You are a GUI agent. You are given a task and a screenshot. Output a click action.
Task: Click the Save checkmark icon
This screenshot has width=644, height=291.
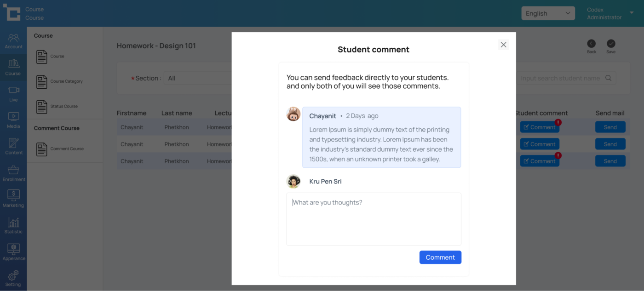tap(610, 44)
